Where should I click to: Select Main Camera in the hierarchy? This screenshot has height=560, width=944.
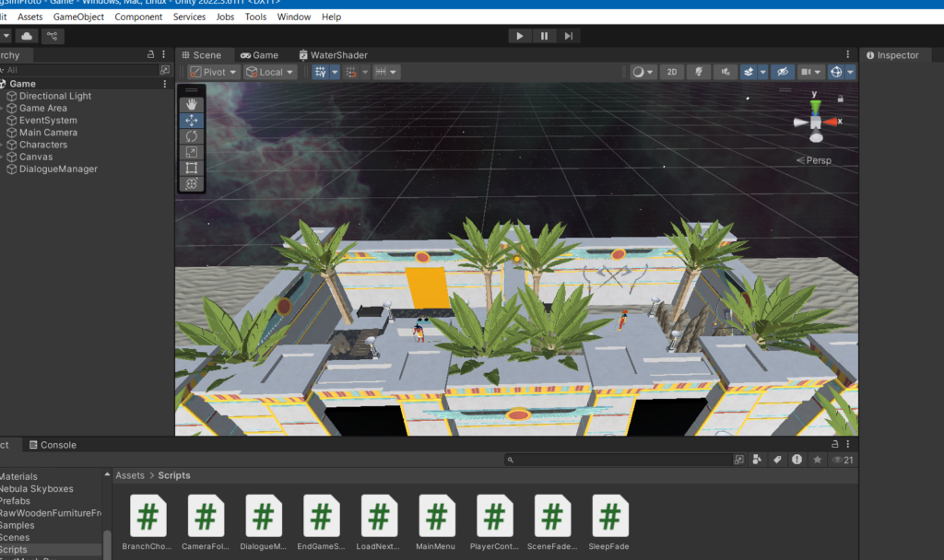pyautogui.click(x=48, y=133)
